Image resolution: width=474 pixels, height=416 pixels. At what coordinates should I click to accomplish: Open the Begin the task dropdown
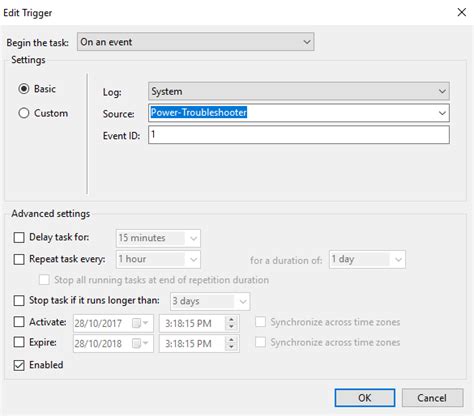click(196, 42)
